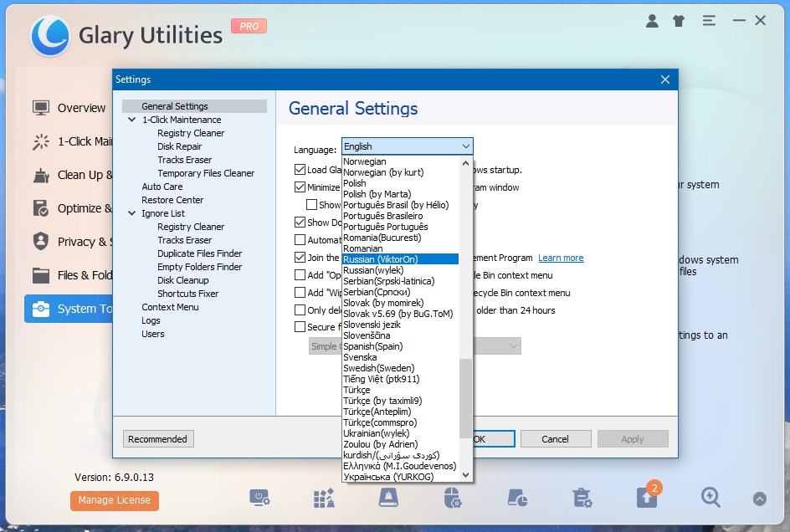Click the round up-arrow icon at bottom right
The height and width of the screenshot is (532, 790).
pos(760,499)
